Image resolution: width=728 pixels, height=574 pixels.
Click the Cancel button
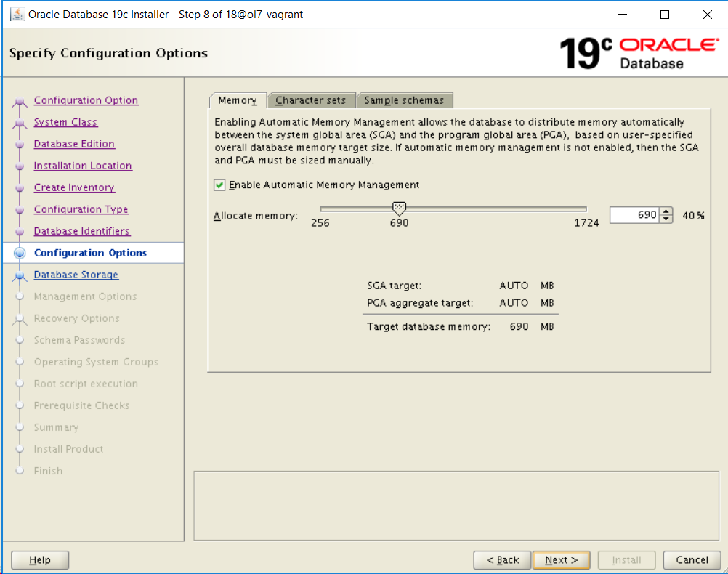(x=692, y=560)
